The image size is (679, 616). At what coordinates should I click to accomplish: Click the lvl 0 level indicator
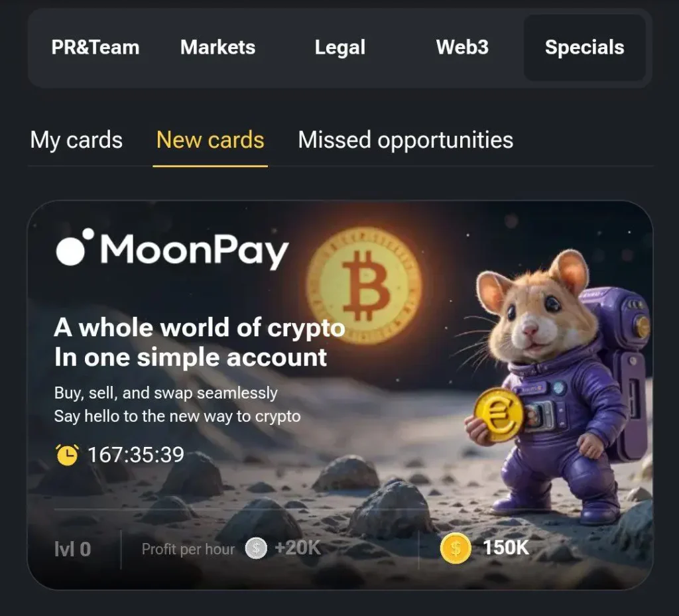[72, 549]
